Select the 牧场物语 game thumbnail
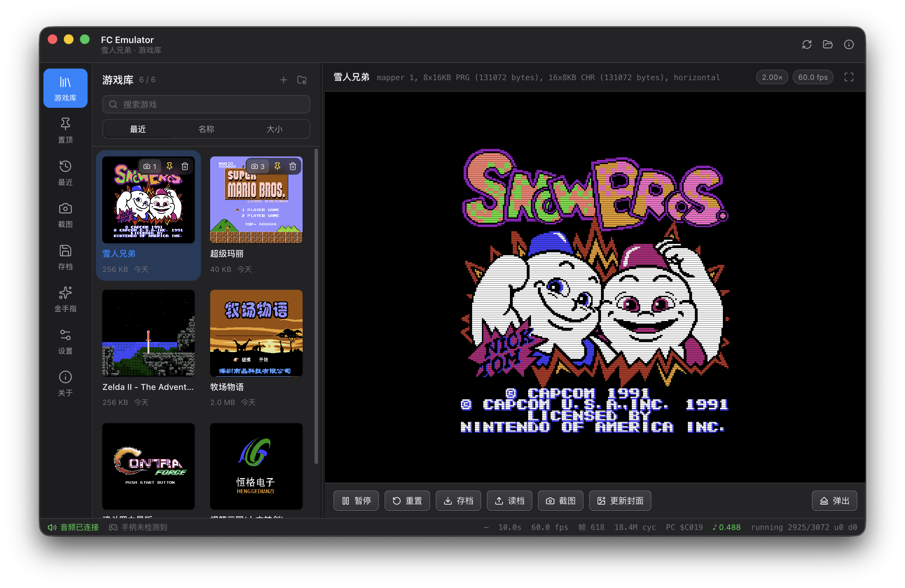This screenshot has height=588, width=905. click(x=256, y=333)
